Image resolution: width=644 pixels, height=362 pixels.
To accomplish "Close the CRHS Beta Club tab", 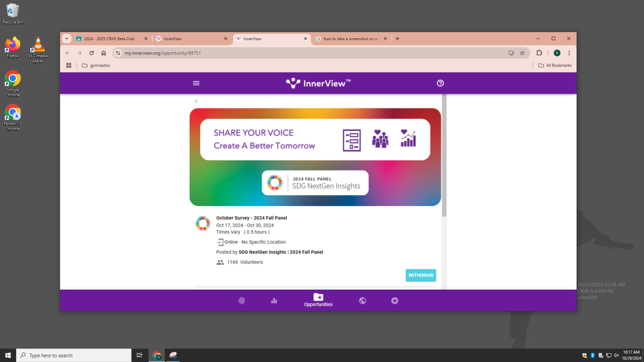I will pyautogui.click(x=146, y=39).
